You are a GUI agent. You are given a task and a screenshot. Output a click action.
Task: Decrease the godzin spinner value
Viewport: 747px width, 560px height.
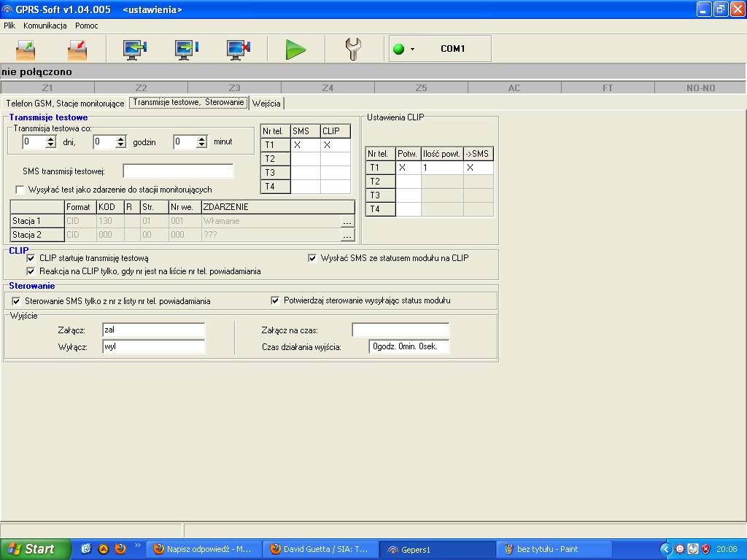(x=121, y=145)
